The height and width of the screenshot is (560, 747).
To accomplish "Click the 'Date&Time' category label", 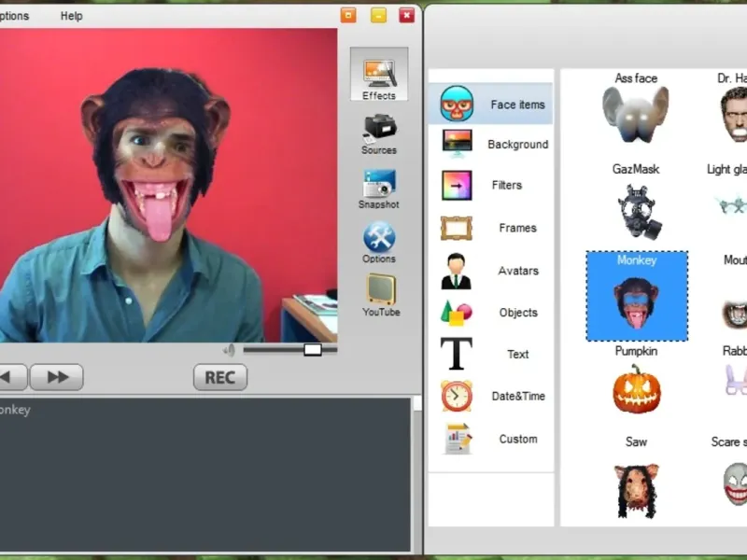I will click(x=518, y=396).
